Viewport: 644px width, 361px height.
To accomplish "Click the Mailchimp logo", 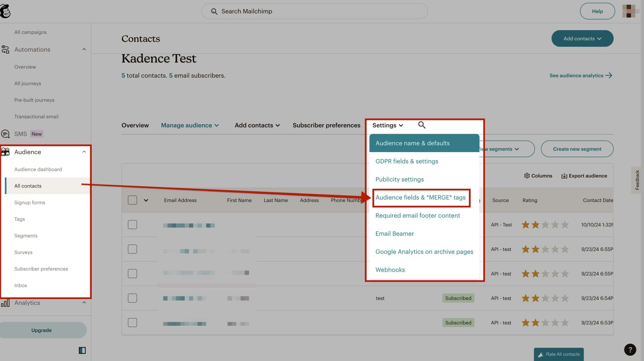I will point(6,11).
